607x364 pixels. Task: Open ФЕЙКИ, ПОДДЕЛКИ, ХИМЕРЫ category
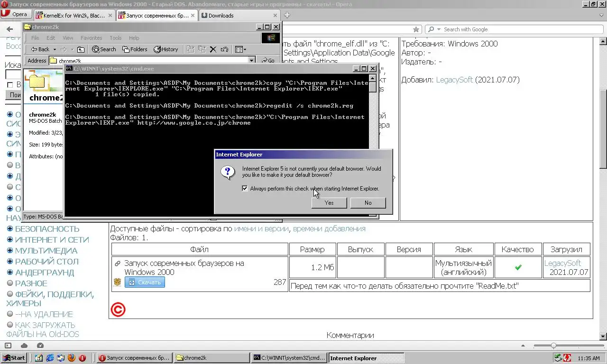50,299
